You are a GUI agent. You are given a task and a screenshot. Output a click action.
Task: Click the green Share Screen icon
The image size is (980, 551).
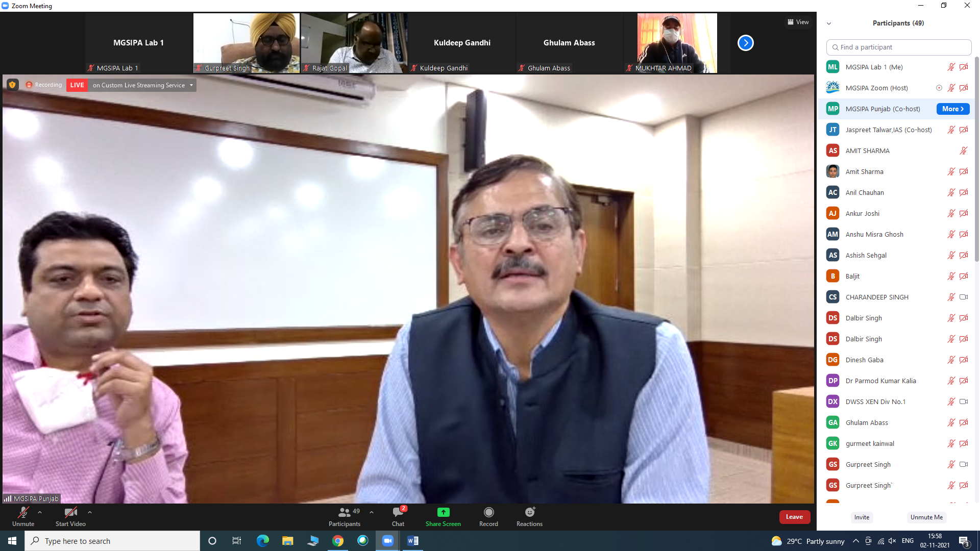coord(443,512)
